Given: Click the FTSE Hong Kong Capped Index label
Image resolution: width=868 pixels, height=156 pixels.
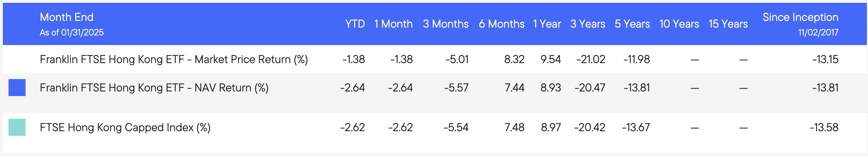Looking at the screenshot, I should click(125, 127).
